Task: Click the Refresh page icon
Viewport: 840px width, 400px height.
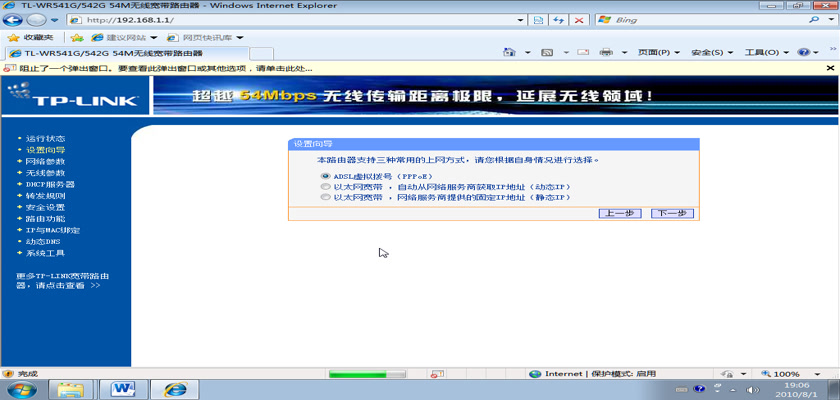Action: coord(558,20)
